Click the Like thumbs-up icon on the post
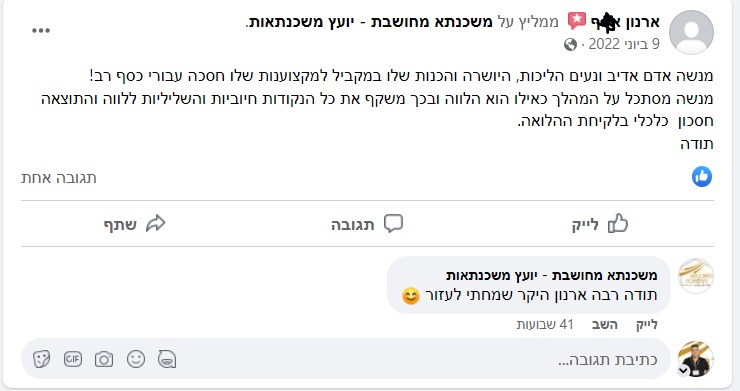The width and height of the screenshot is (740, 391). tap(618, 223)
